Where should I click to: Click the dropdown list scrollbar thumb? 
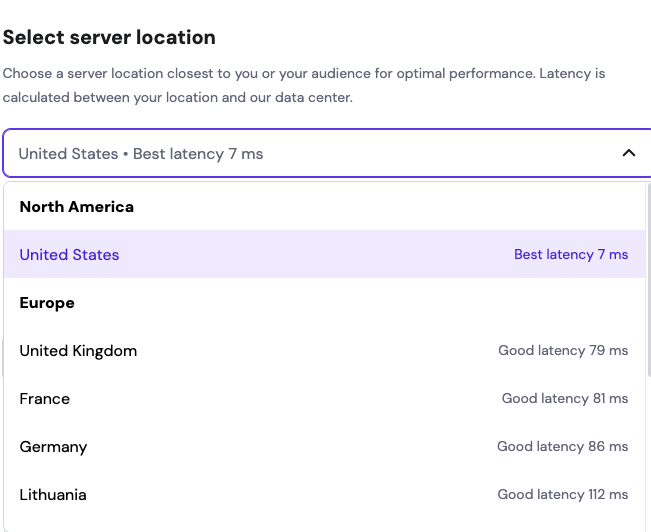649,280
